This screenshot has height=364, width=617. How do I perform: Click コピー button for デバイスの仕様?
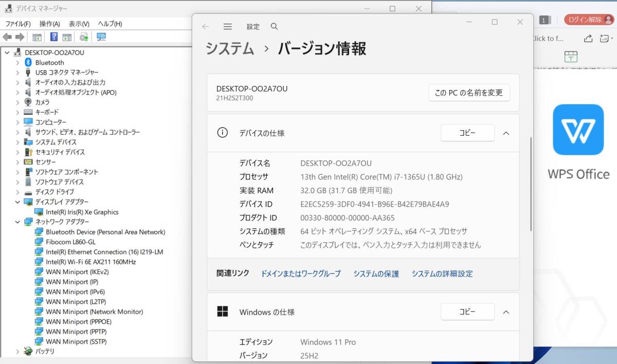467,133
